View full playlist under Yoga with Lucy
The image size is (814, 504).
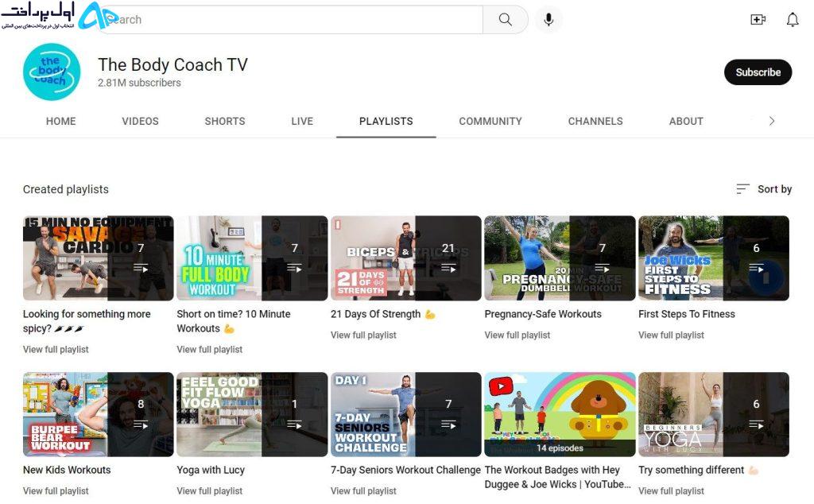click(x=210, y=491)
